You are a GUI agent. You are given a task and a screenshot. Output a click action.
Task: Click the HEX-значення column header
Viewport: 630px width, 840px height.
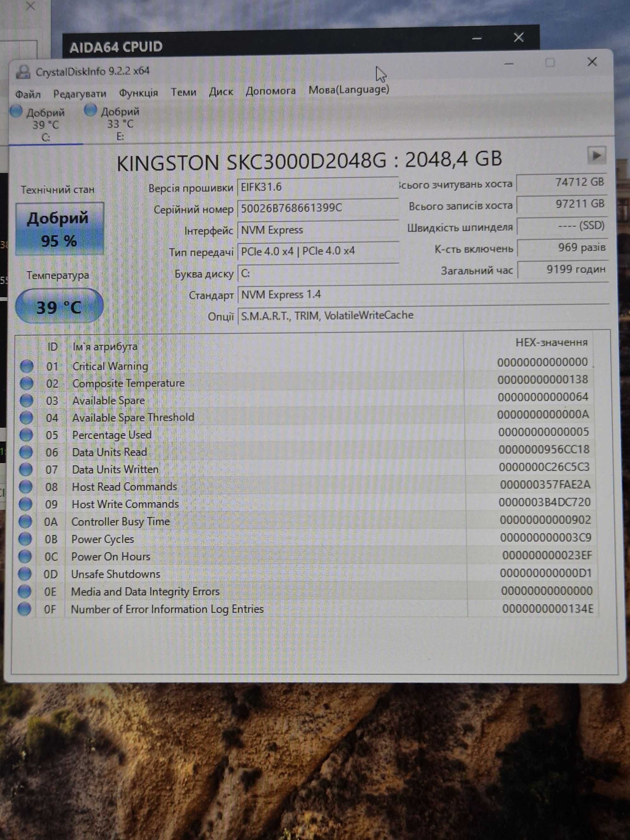pyautogui.click(x=551, y=343)
